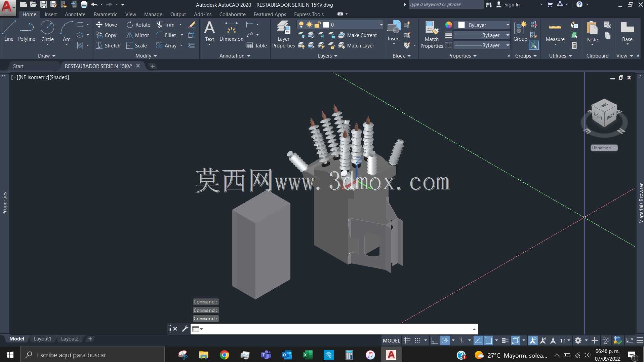Click the [Shaded] visual style label
Screen dimensions: 644x362
(x=59, y=77)
